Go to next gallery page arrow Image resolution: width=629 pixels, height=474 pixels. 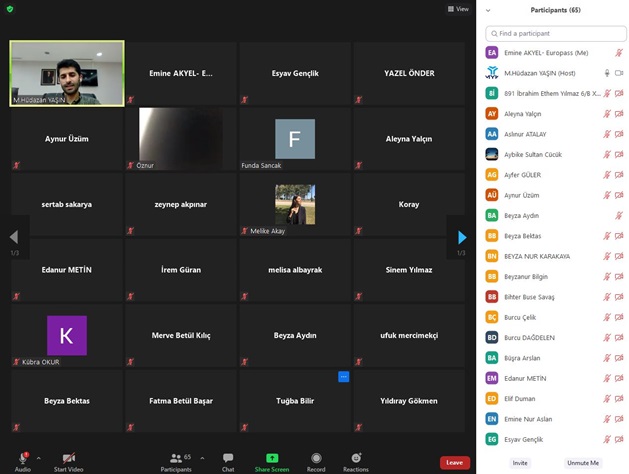[x=462, y=237]
